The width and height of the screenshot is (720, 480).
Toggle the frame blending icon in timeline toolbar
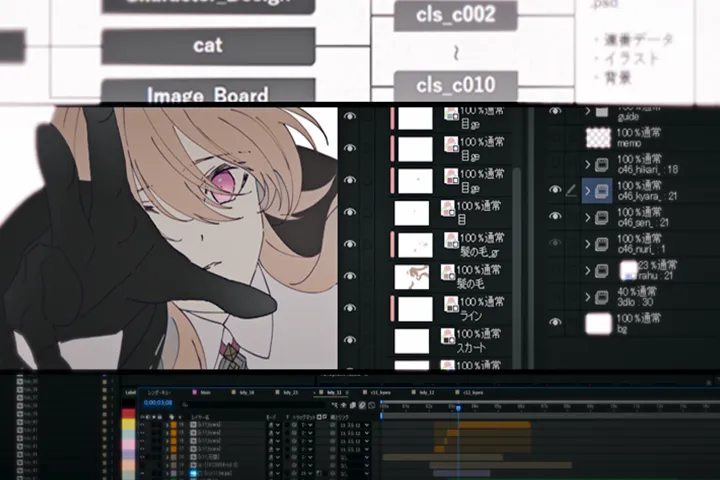coord(353,405)
